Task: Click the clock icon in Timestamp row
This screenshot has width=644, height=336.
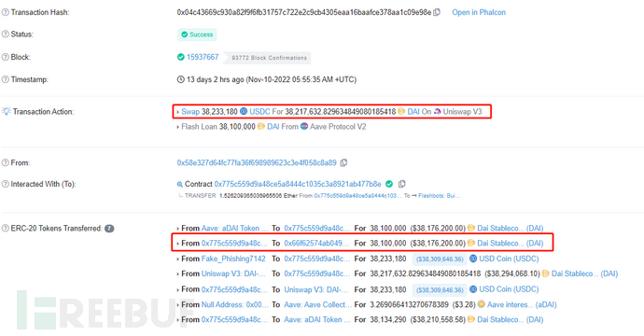Action: [181, 79]
